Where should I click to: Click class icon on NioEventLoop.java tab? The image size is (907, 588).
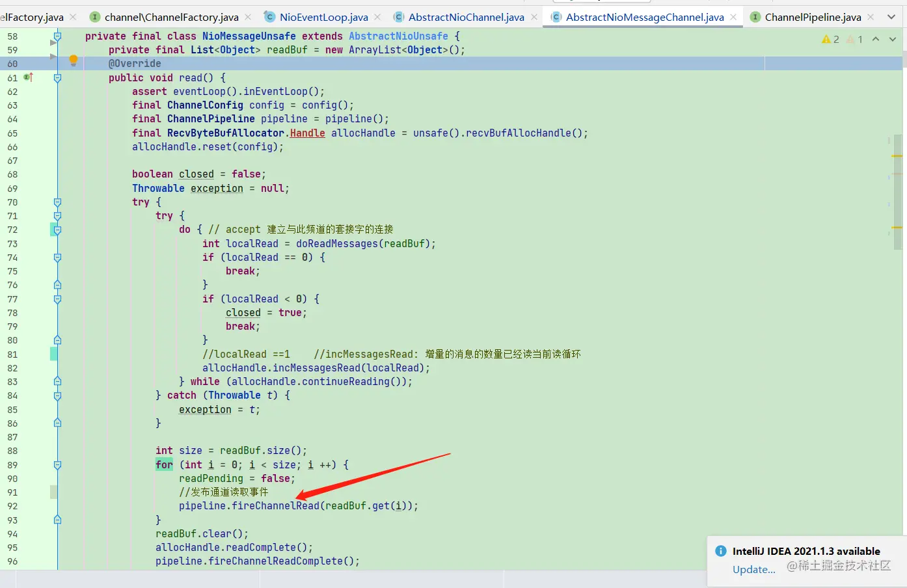pyautogui.click(x=269, y=17)
